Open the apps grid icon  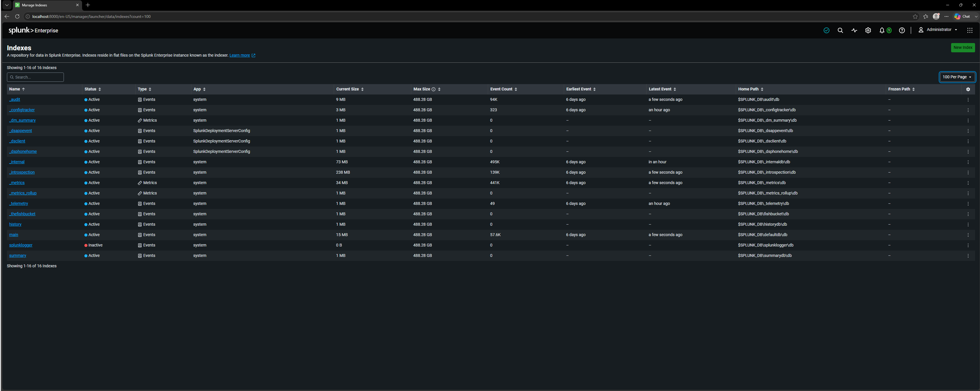click(x=970, y=30)
